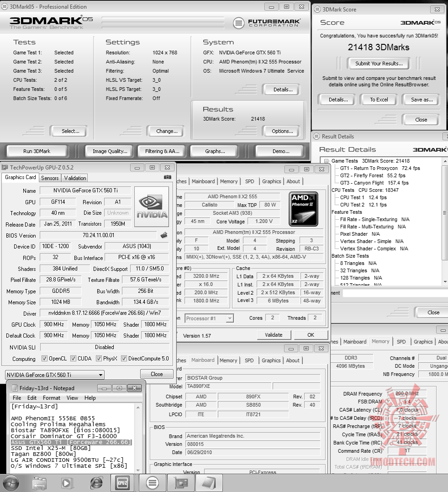Launch Windows Media Player from the taskbar

[67, 483]
